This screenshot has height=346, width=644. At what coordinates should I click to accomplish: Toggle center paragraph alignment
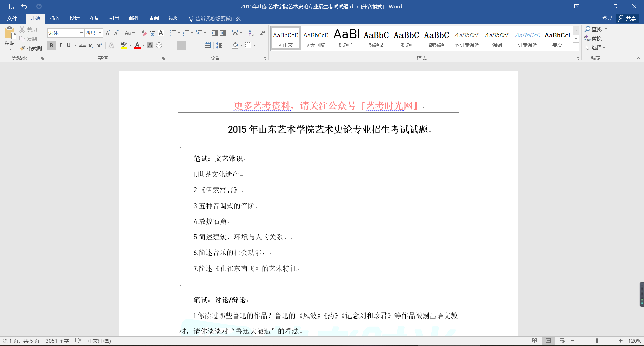[181, 45]
